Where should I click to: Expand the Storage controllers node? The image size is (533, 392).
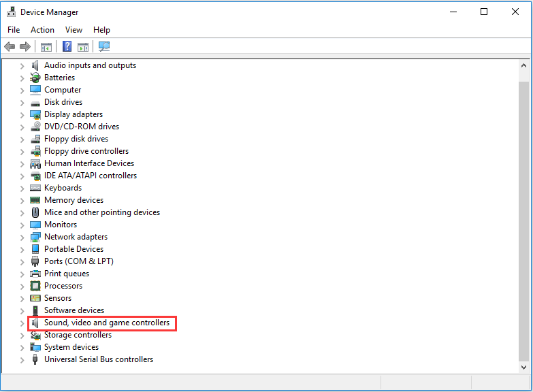pyautogui.click(x=22, y=336)
